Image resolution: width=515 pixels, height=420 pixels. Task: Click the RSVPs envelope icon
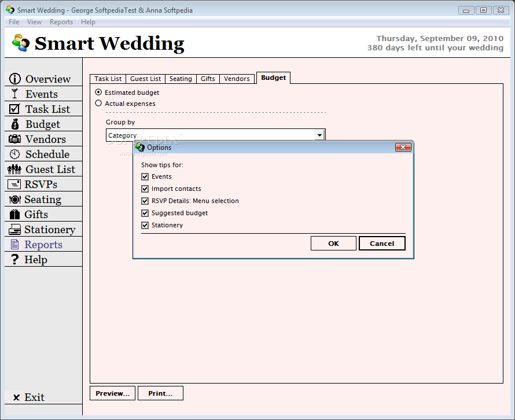tap(14, 184)
